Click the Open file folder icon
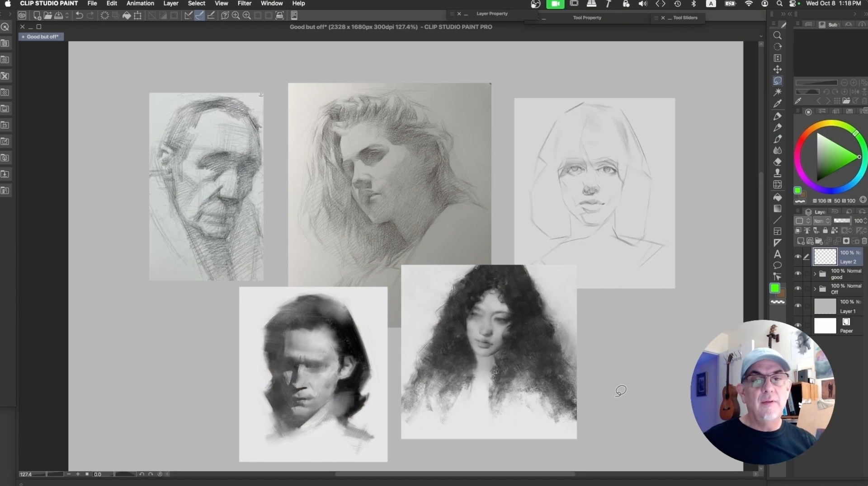 [48, 15]
